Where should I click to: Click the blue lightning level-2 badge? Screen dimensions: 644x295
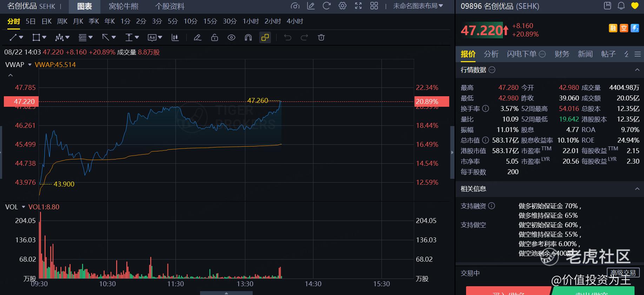pyautogui.click(x=635, y=28)
